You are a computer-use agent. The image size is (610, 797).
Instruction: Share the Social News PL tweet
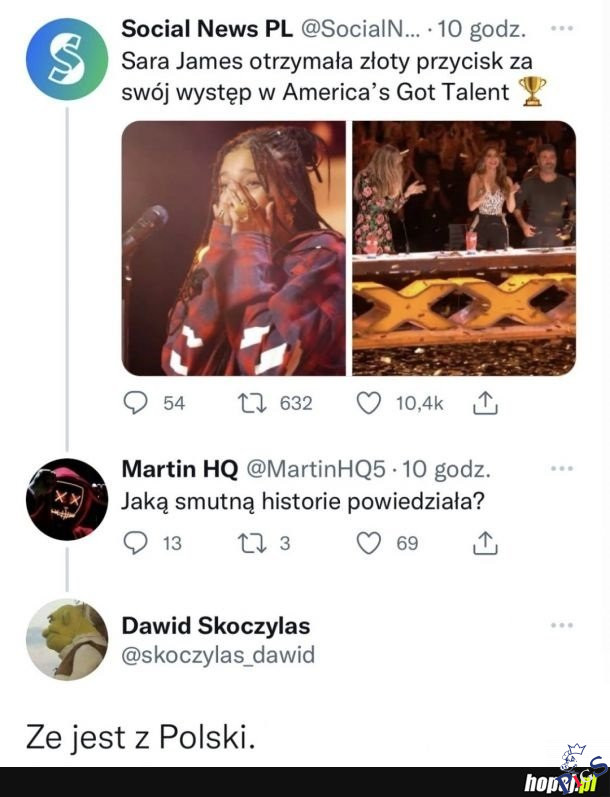click(x=485, y=403)
